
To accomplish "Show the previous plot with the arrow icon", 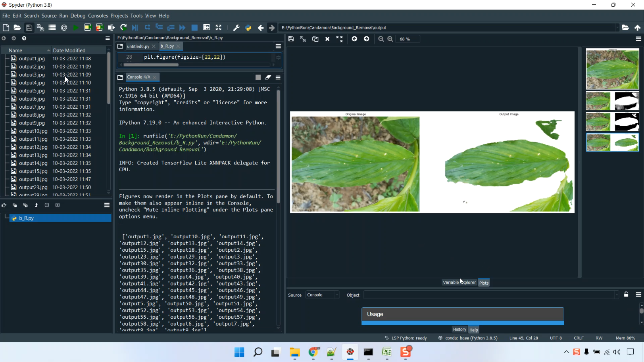I will coord(354,39).
